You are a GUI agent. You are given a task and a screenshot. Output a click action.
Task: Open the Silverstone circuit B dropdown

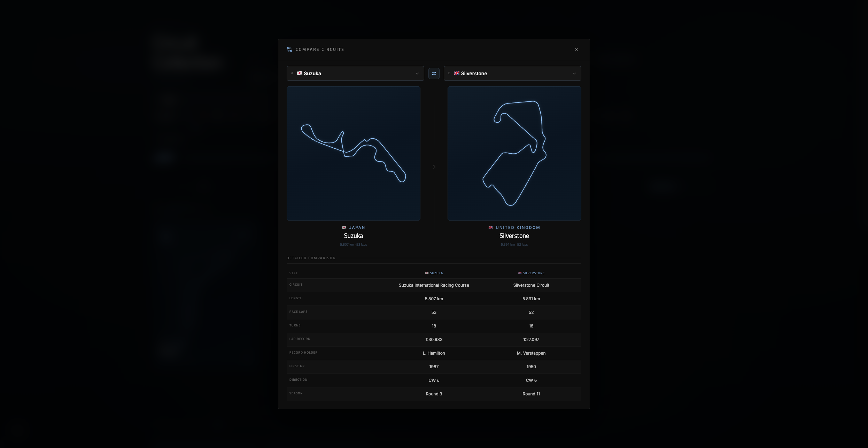pos(512,74)
